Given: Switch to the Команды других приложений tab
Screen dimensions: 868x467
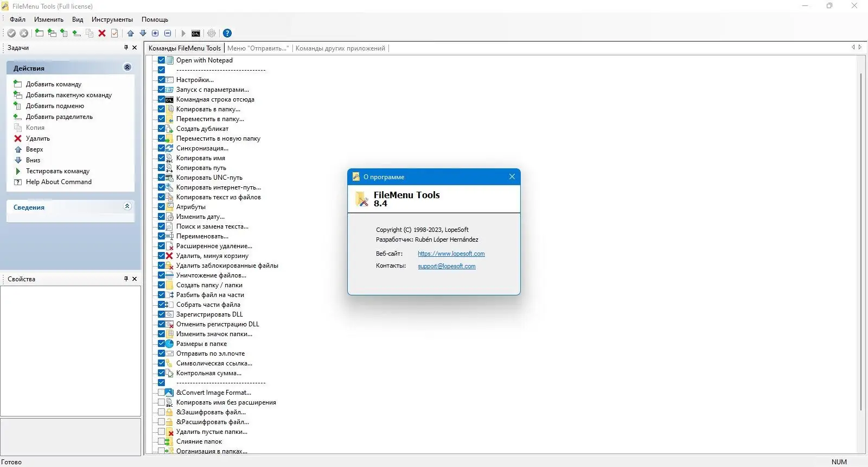Looking at the screenshot, I should 340,48.
